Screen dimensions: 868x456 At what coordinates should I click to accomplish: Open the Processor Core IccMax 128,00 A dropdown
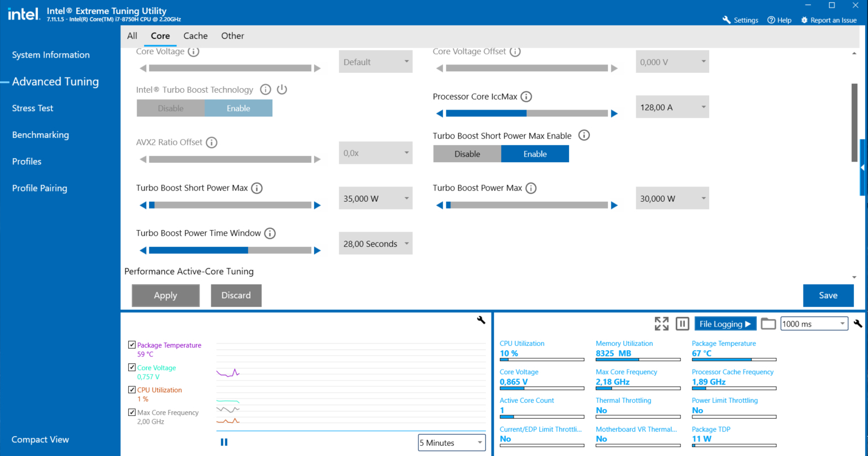click(672, 107)
